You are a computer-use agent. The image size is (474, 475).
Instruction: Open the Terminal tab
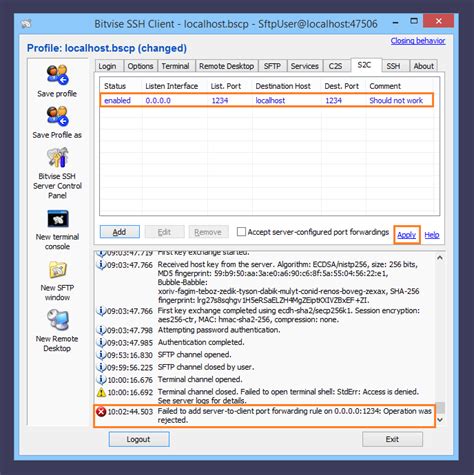175,66
